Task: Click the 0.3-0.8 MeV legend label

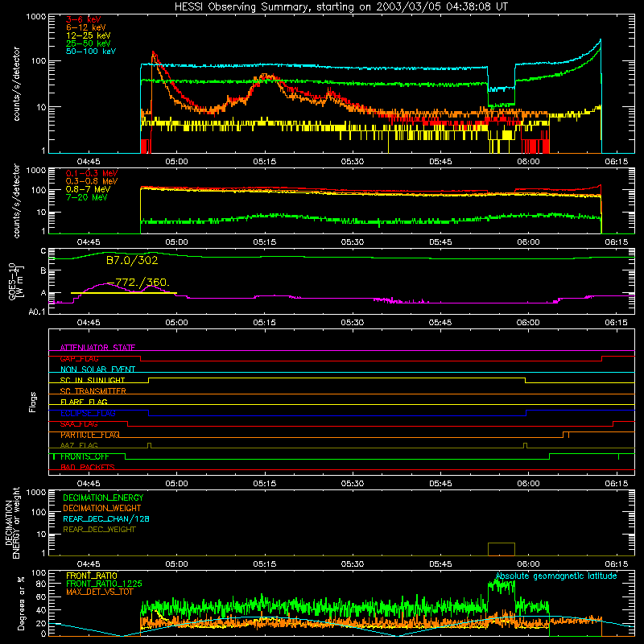Action: click(x=92, y=181)
